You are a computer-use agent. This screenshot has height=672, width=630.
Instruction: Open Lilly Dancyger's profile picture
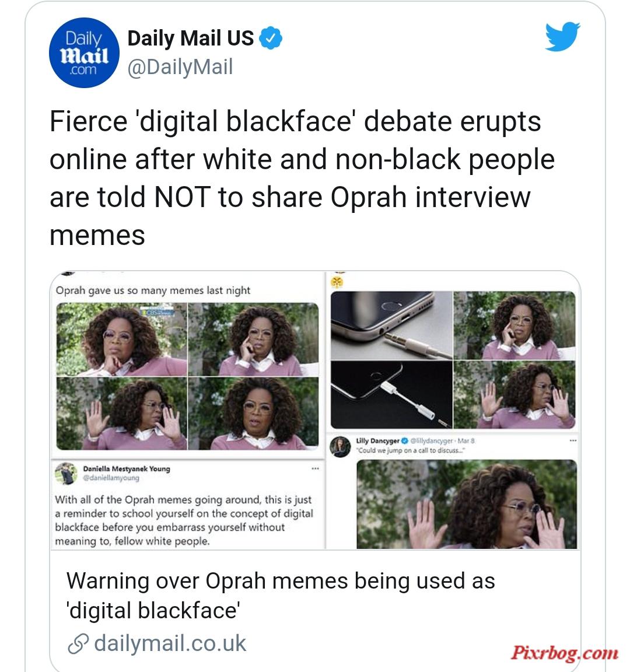pyautogui.click(x=340, y=447)
